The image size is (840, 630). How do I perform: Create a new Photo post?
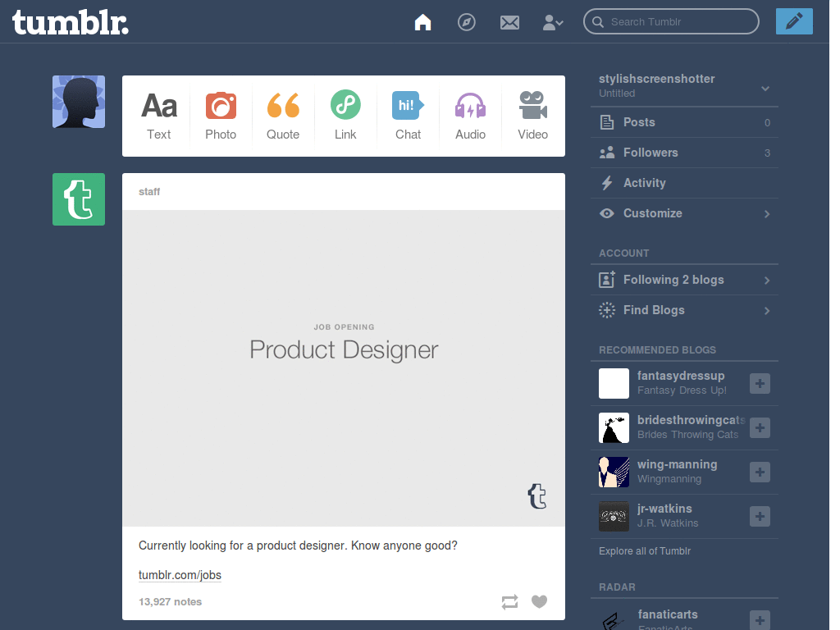point(221,116)
